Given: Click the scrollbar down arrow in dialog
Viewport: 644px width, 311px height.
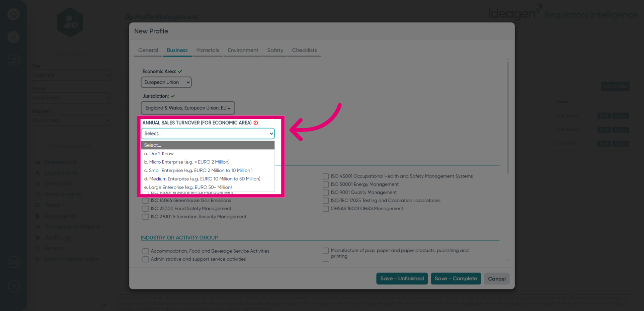Looking at the screenshot, I should [x=508, y=260].
